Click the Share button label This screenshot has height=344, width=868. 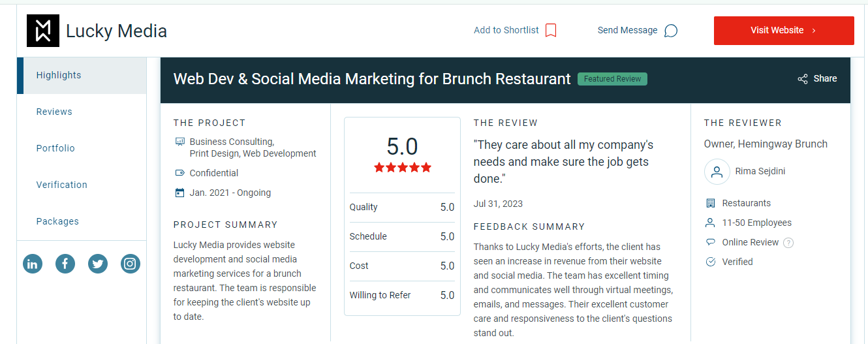825,78
